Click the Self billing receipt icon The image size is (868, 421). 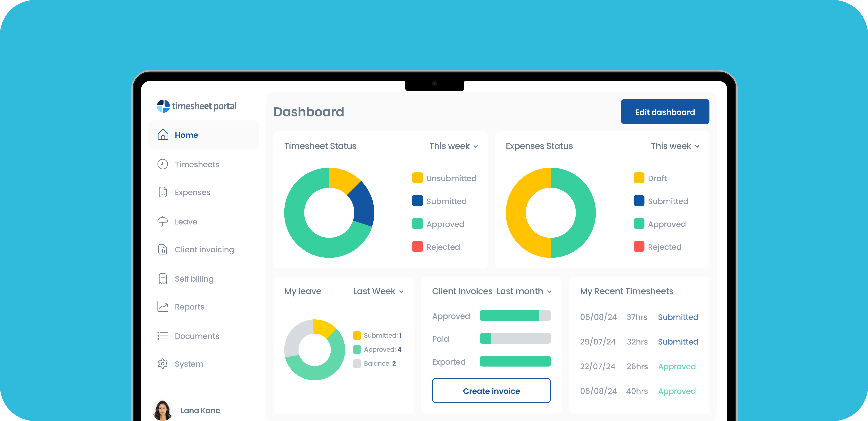(x=163, y=279)
